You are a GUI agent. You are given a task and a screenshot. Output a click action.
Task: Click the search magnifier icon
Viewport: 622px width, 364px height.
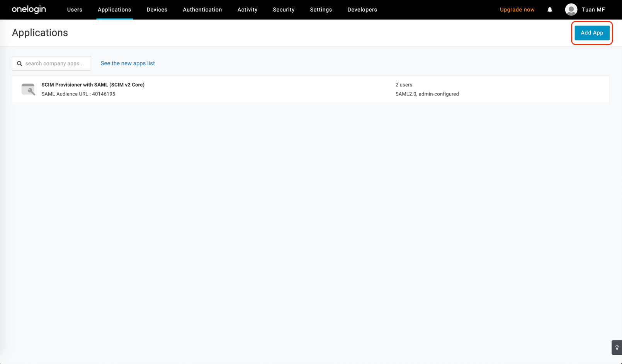pyautogui.click(x=19, y=63)
